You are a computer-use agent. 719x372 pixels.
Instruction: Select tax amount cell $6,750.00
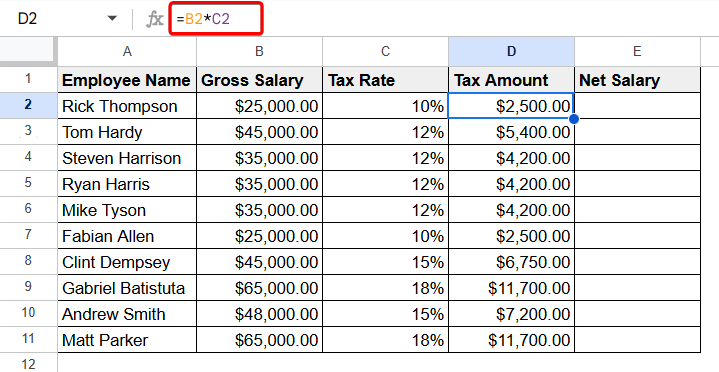(511, 262)
